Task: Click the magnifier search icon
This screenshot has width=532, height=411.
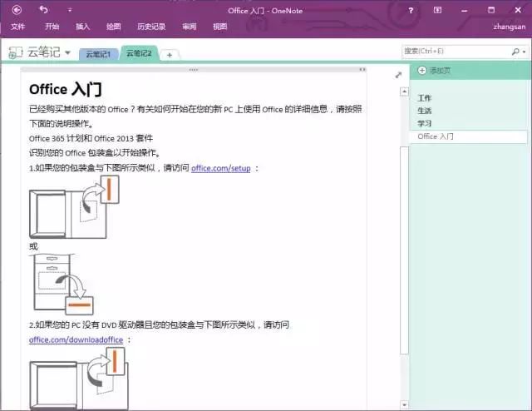Action: coord(515,52)
